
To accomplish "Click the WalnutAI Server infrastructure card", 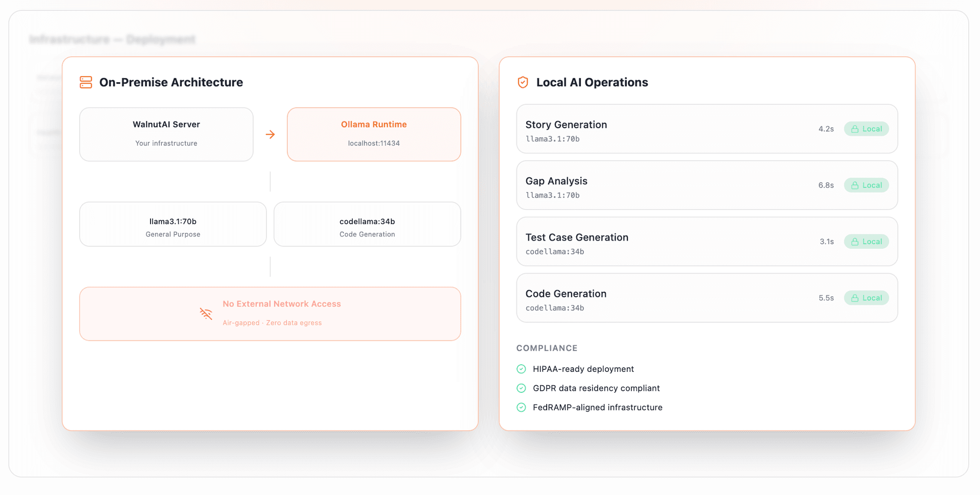I will 166,134.
